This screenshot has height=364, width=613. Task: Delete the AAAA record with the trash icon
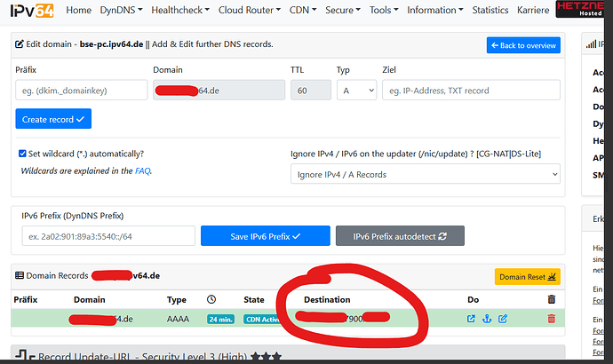[552, 319]
